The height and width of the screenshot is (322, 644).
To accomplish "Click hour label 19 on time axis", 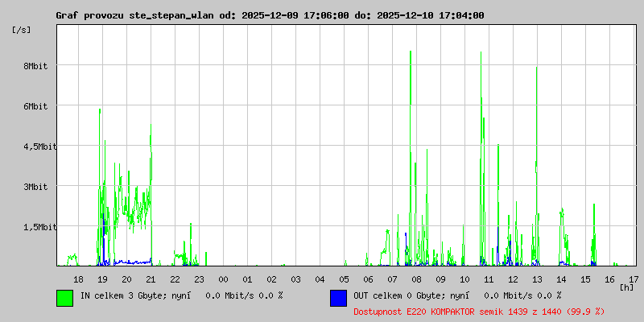I will click(x=103, y=279).
